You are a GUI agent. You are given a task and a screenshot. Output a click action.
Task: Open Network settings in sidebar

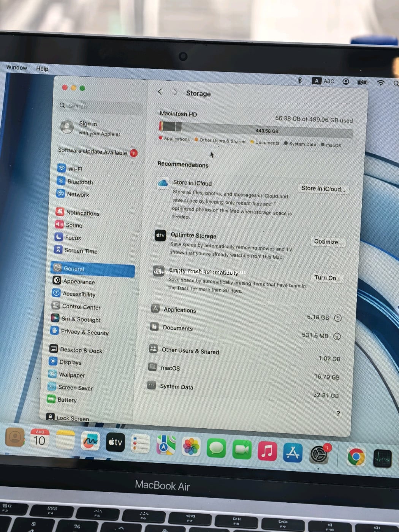(x=73, y=194)
